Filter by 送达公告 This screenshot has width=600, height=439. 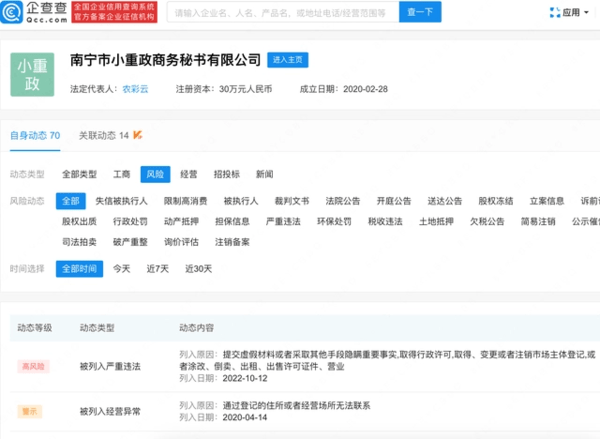click(445, 201)
